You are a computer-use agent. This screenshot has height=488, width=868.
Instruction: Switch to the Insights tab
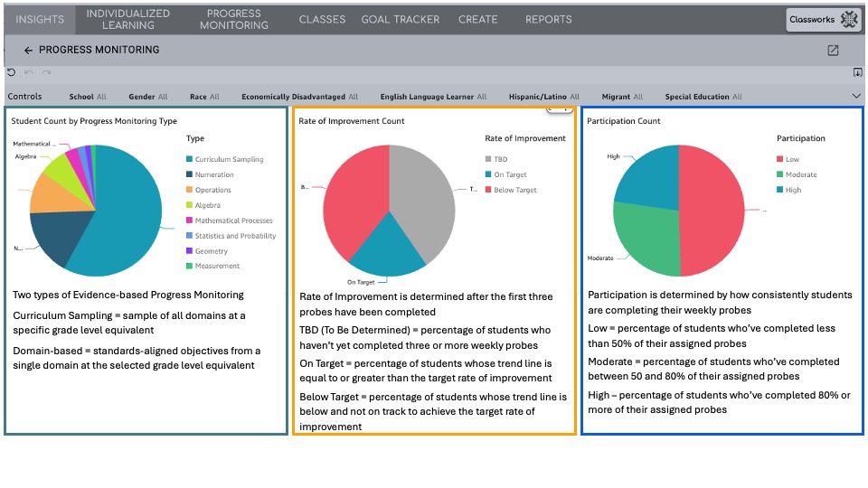click(40, 19)
